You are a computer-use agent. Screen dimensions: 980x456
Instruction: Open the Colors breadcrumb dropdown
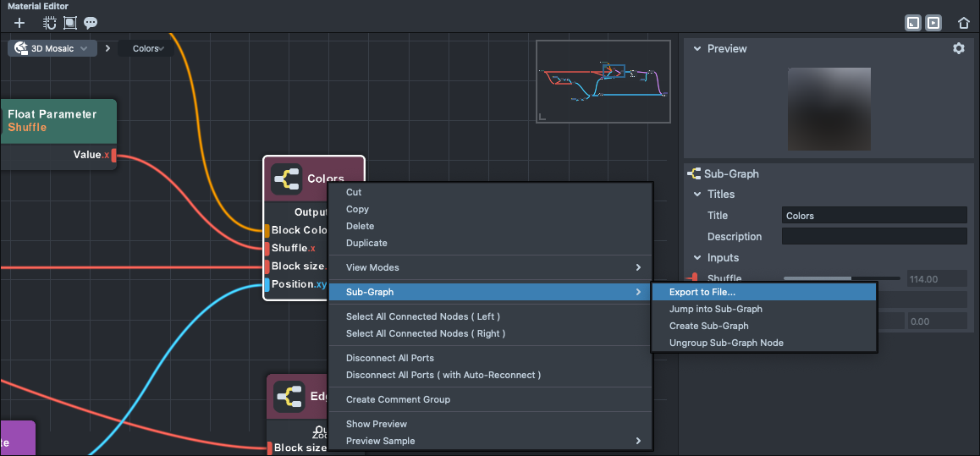(x=161, y=49)
